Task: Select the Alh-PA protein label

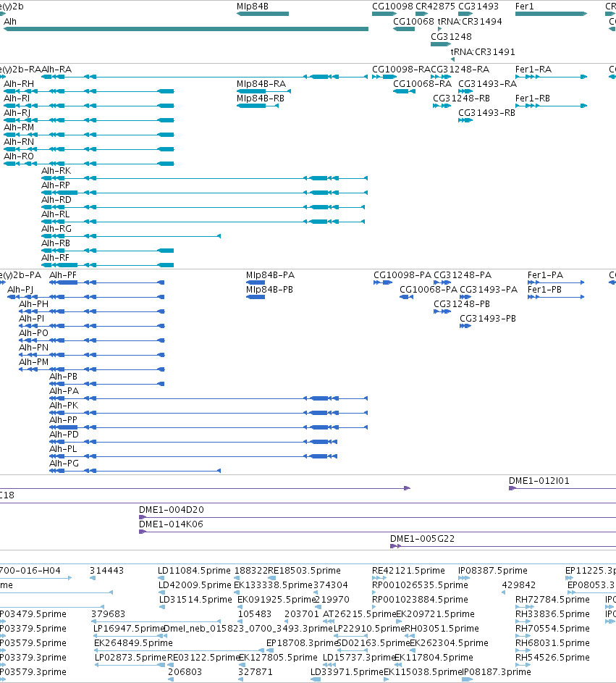Action: 64,390
